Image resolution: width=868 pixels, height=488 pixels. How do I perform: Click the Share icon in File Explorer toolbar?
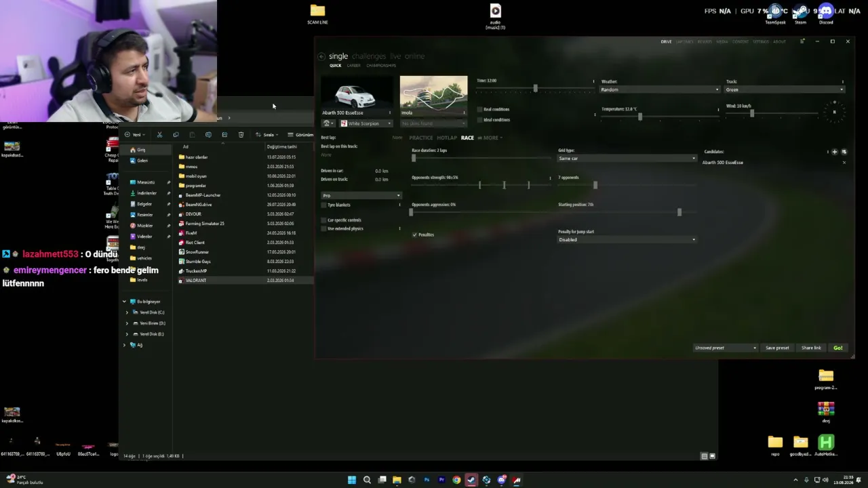pyautogui.click(x=224, y=135)
